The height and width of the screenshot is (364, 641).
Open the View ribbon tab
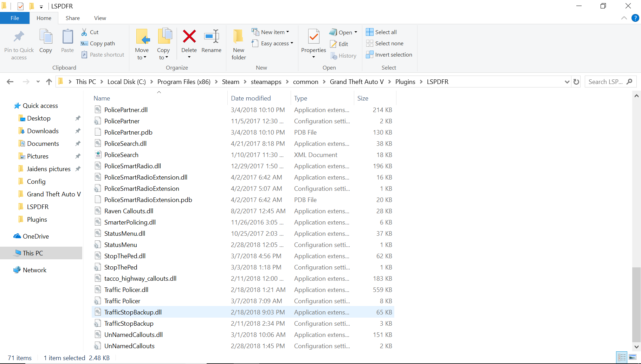(x=100, y=18)
